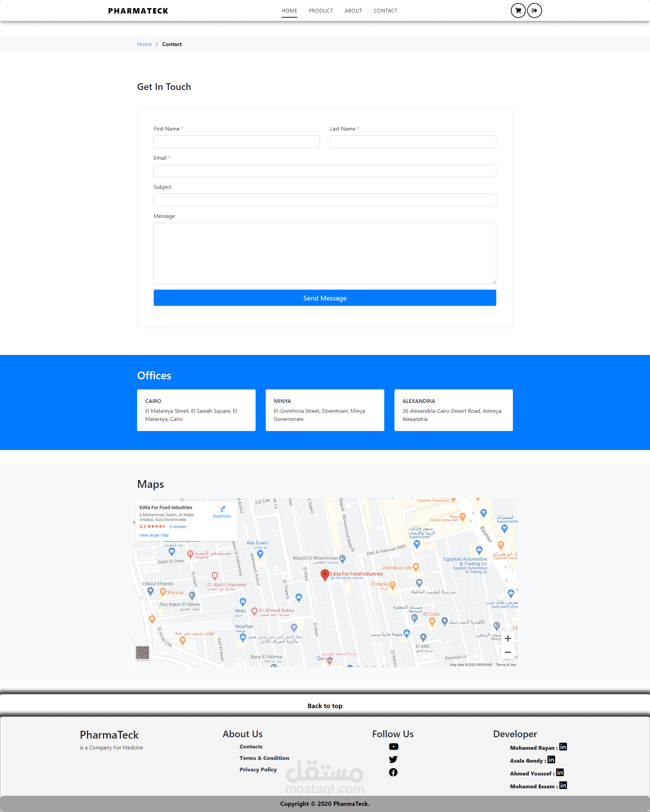Open Mohamed Essam's LinkedIn icon
The image size is (650, 812).
coord(563,785)
